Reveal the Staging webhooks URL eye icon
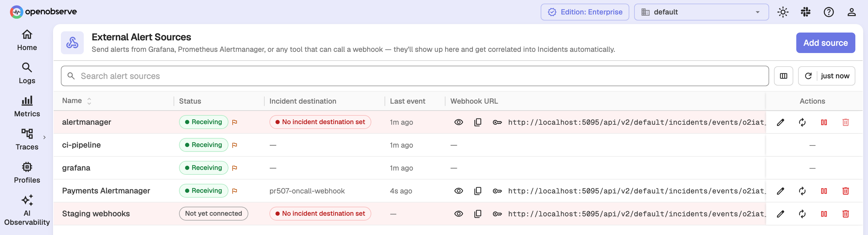 tap(459, 214)
